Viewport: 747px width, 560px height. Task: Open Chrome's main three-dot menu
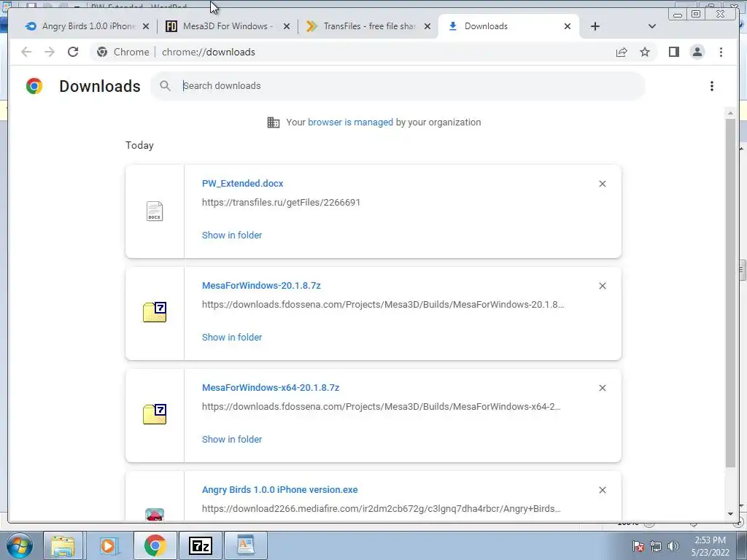coord(721,52)
